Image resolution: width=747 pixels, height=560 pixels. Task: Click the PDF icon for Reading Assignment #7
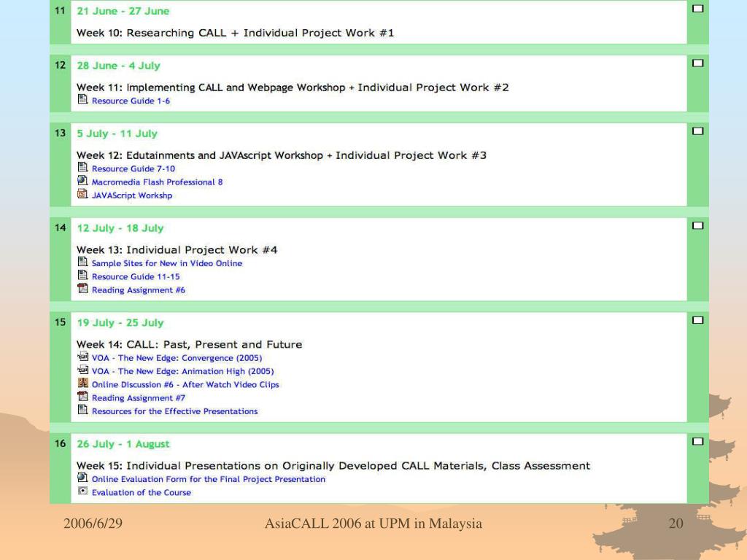point(83,397)
